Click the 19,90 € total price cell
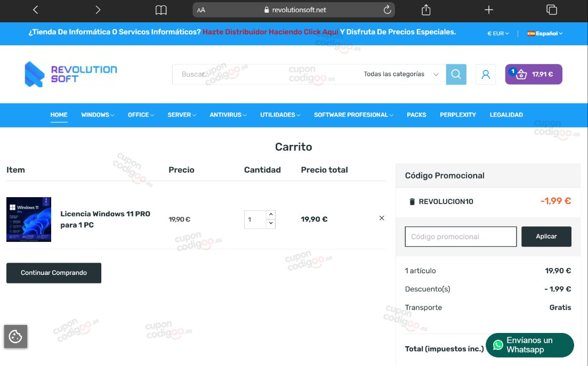This screenshot has width=588, height=366. (314, 219)
